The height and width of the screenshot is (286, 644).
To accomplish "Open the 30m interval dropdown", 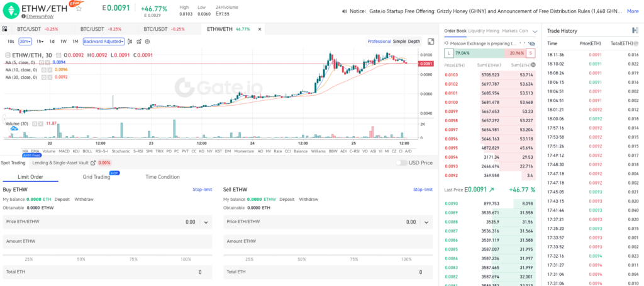I will click(25, 41).
